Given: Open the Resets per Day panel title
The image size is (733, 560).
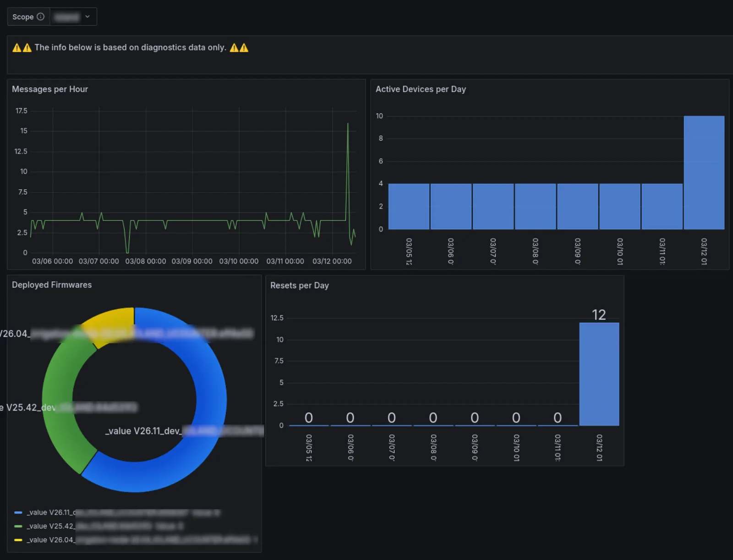Looking at the screenshot, I should (x=300, y=285).
